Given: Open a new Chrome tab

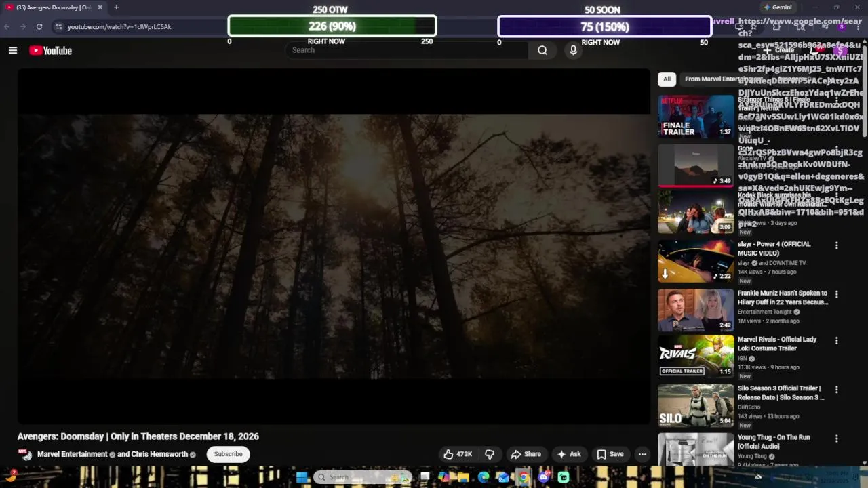Looking at the screenshot, I should coord(116,7).
